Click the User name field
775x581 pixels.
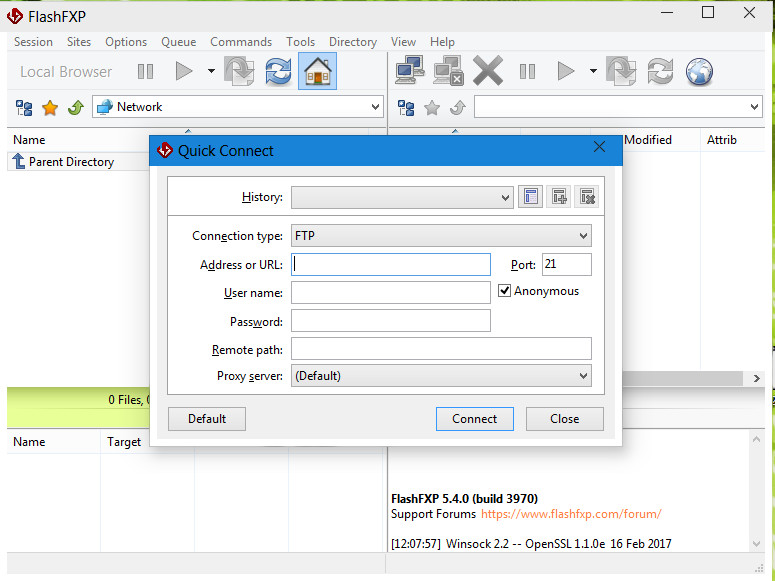[391, 293]
